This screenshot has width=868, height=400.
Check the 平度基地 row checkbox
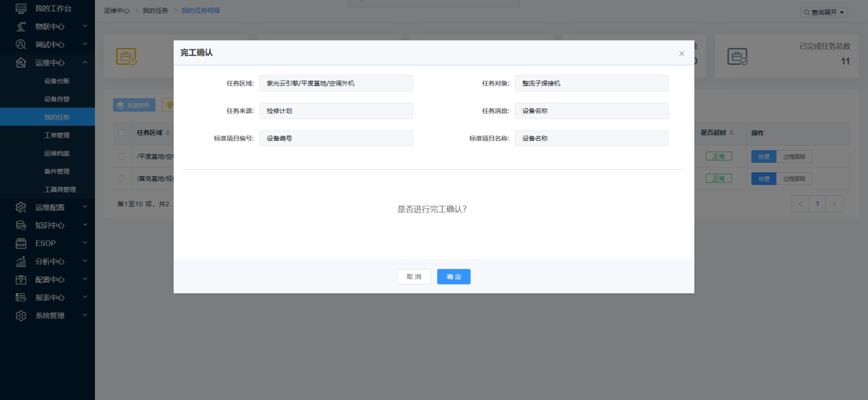tap(122, 156)
